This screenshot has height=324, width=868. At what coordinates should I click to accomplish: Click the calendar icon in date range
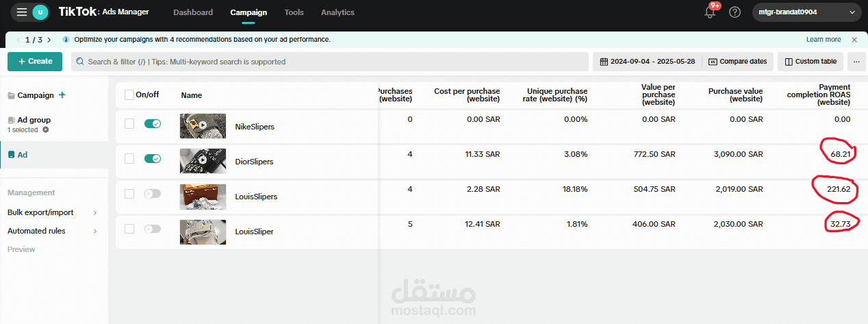pyautogui.click(x=604, y=62)
